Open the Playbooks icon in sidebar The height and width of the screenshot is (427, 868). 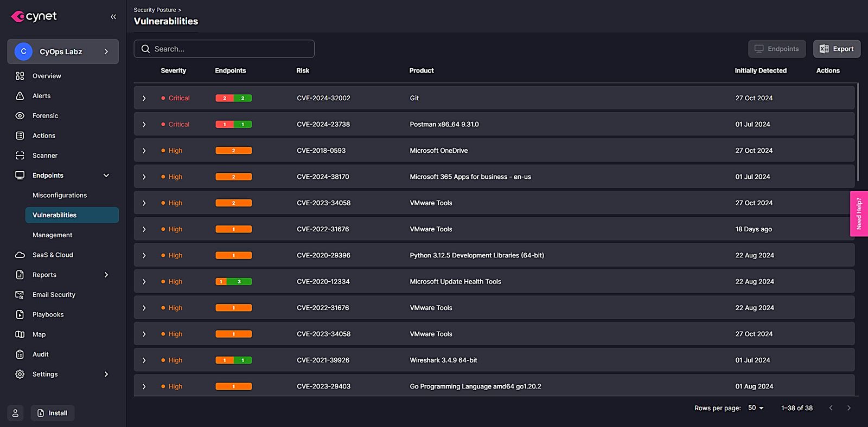[20, 315]
